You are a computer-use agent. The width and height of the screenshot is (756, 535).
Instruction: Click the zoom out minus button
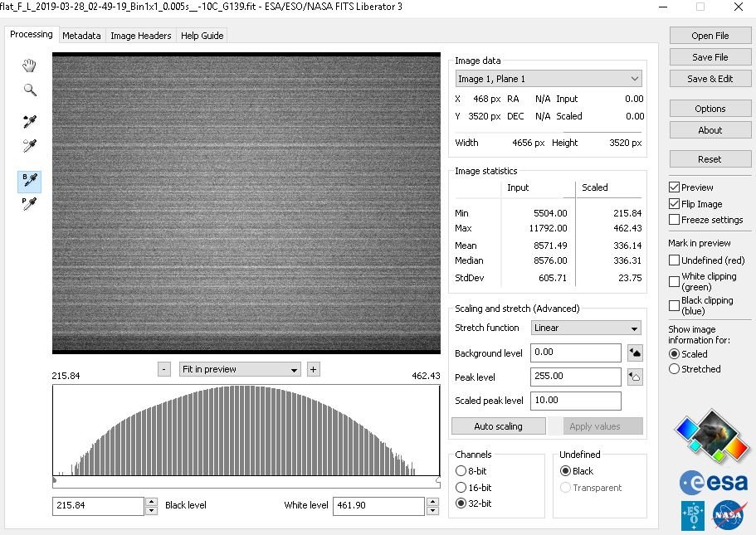click(x=164, y=370)
